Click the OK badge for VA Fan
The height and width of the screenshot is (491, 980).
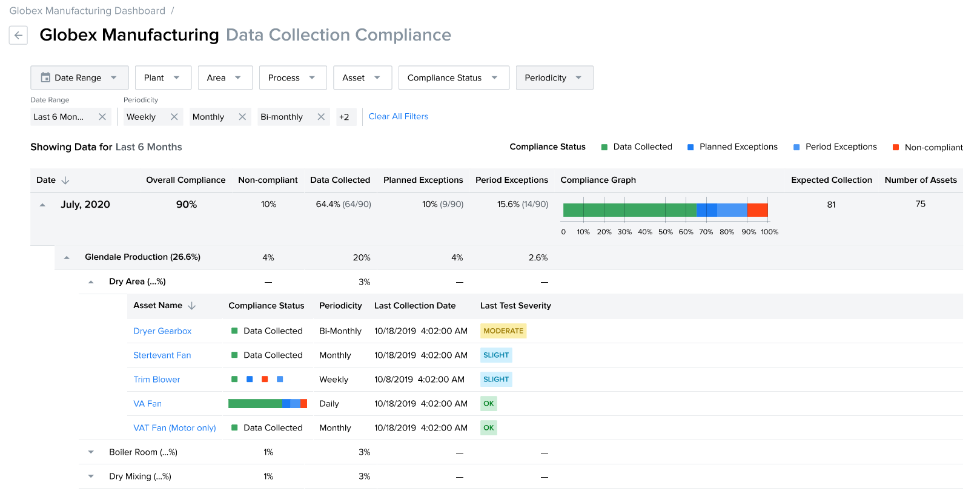tap(489, 404)
